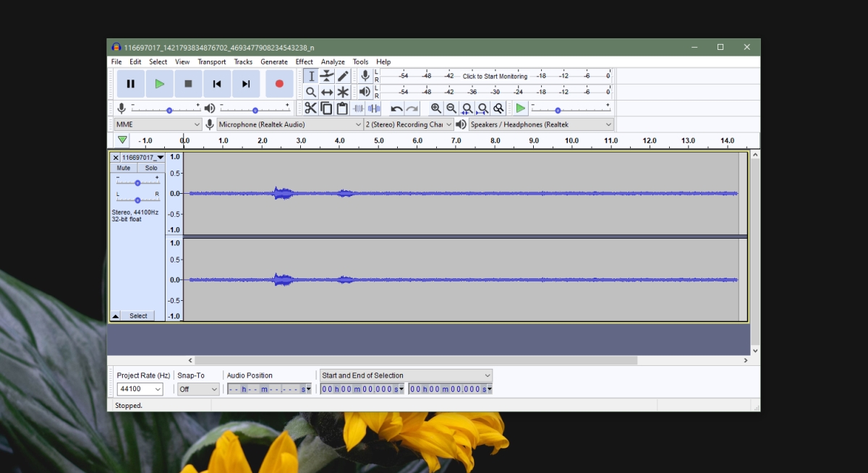Start recording with the red Record button
The width and height of the screenshot is (868, 473).
point(279,84)
